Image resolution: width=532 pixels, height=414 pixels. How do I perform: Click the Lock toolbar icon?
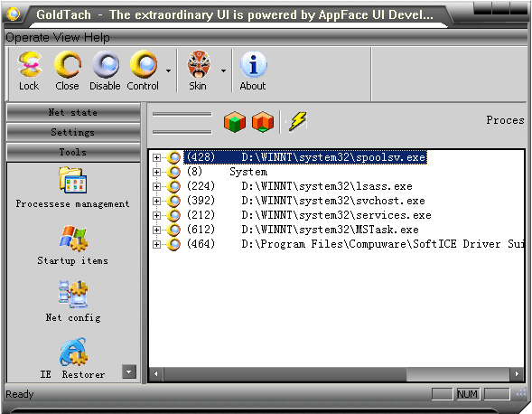[30, 64]
